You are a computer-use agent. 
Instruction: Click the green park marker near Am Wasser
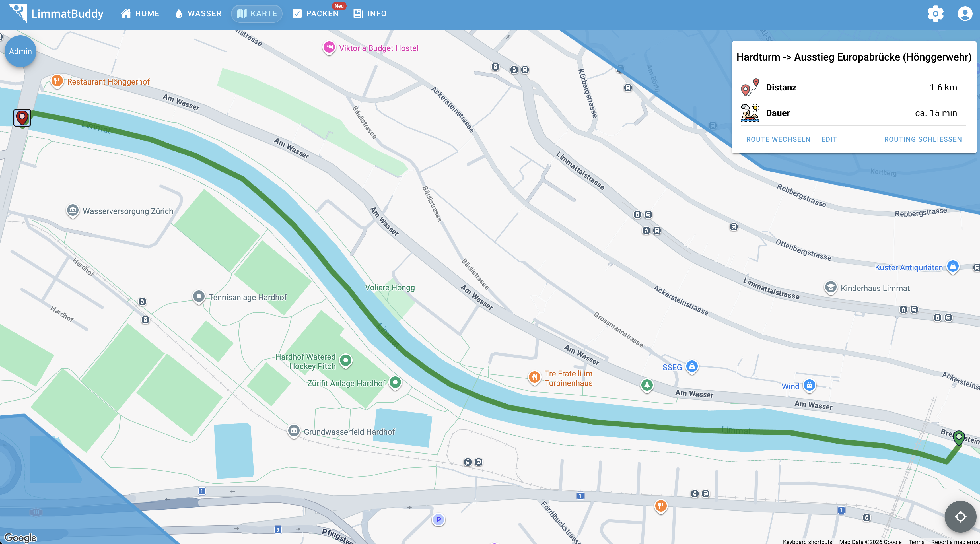coord(647,385)
